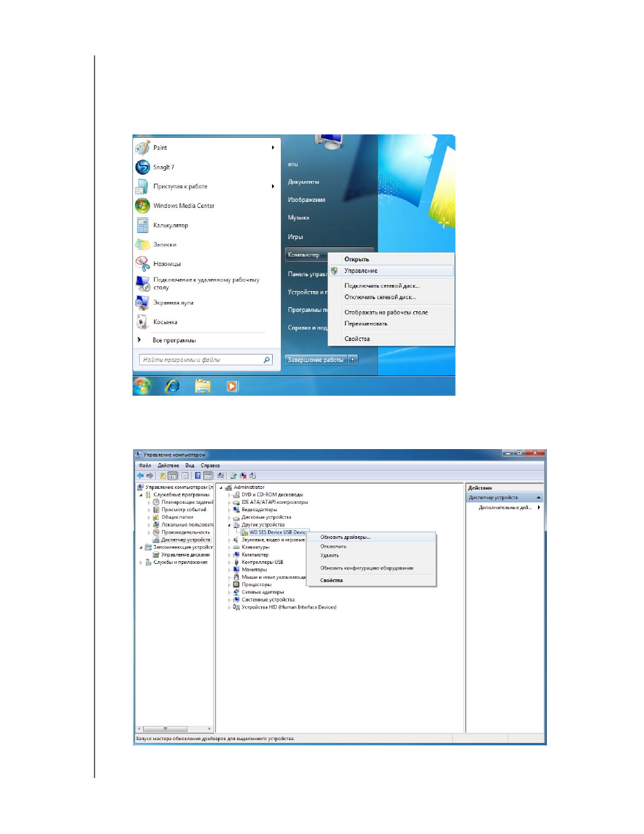Collapse Служебные программы tree node

coord(141,494)
